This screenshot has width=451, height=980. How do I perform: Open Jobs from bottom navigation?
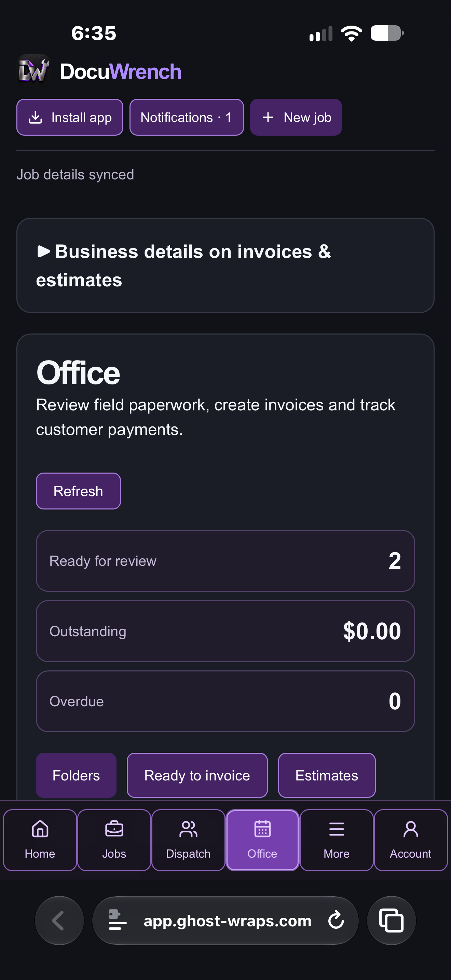pyautogui.click(x=114, y=840)
